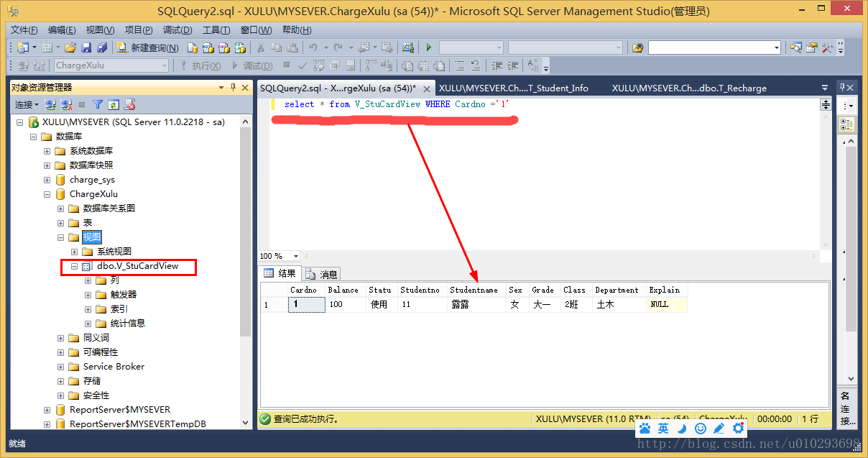Click the Activity Monitor icon
The width and height of the screenshot is (868, 458).
point(408,47)
